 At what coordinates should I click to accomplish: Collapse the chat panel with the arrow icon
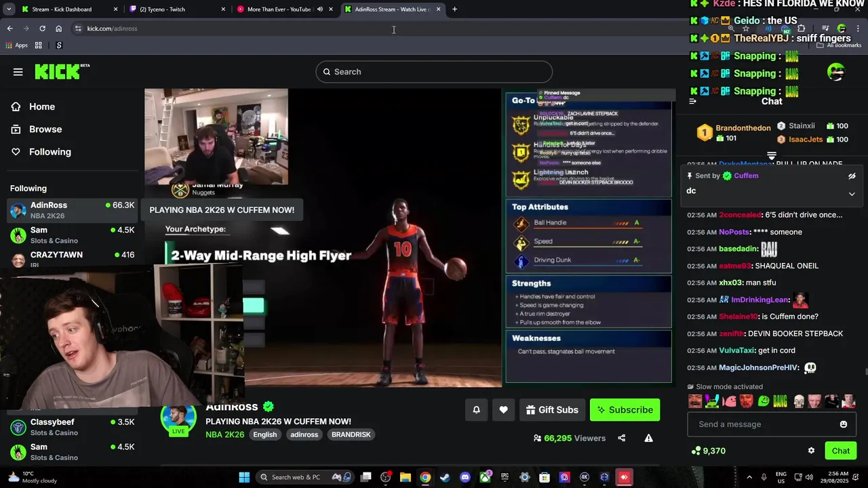[692, 101]
